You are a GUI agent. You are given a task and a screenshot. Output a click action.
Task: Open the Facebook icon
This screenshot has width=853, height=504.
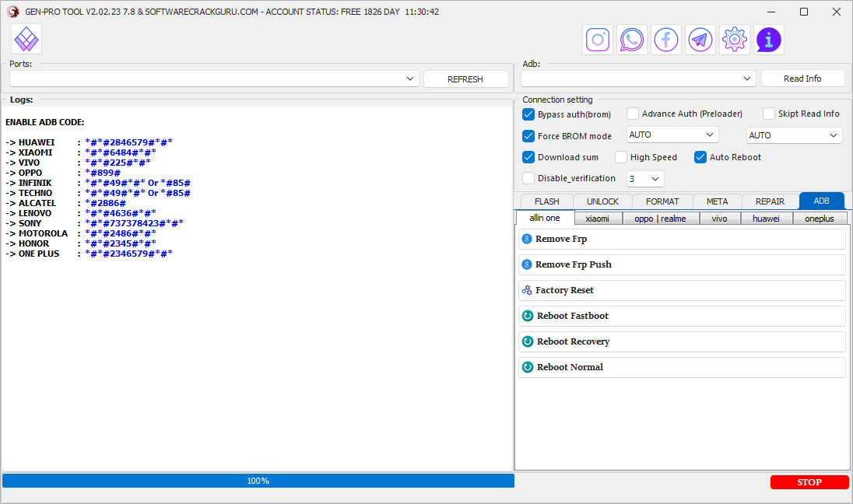[665, 39]
